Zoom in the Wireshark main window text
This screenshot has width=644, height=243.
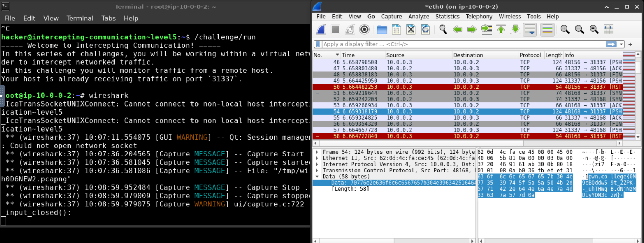pos(565,30)
